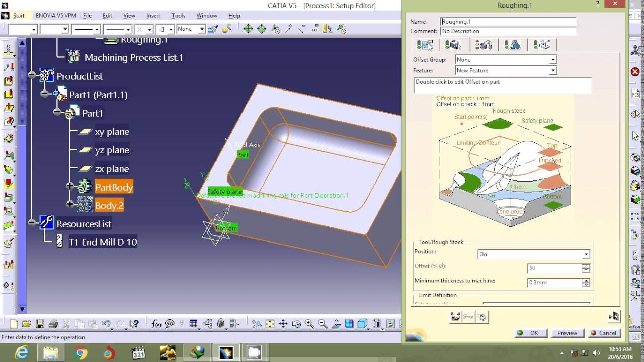Select the Pan view tool
The image size is (644, 362).
click(x=283, y=324)
